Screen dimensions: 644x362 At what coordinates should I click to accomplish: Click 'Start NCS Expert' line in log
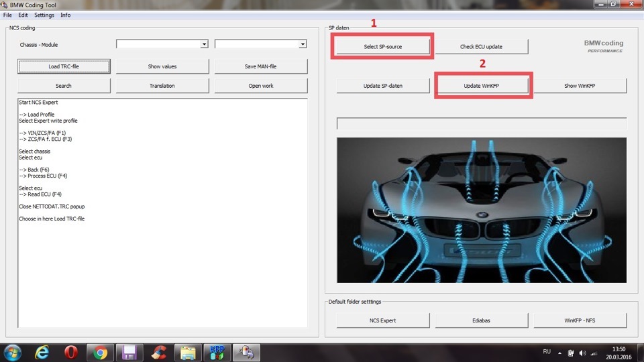tap(38, 102)
